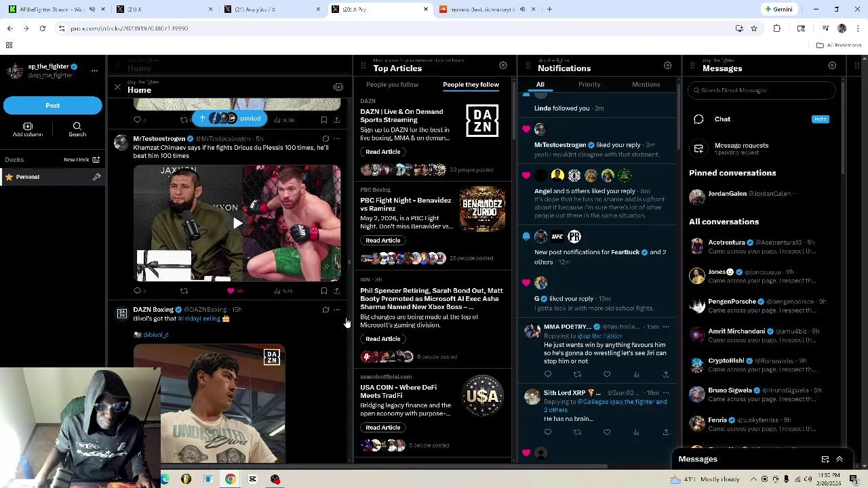Open more options on Sith Lord XRP reply
Viewport: 868px width, 488px height.
tap(666, 392)
